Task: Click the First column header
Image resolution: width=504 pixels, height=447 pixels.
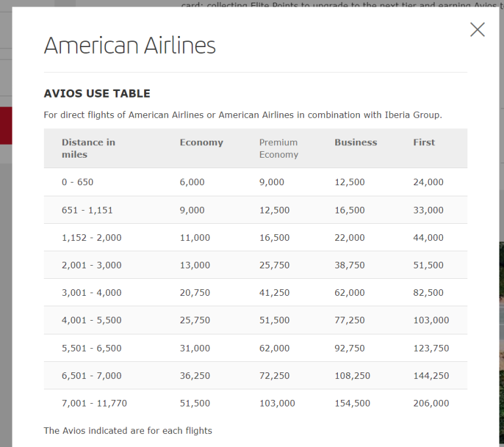Action: (424, 142)
